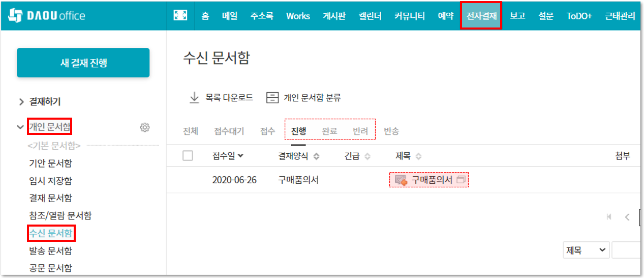The image size is (644, 278).
Task: Expand the 결재하기 section
Action: click(21, 102)
